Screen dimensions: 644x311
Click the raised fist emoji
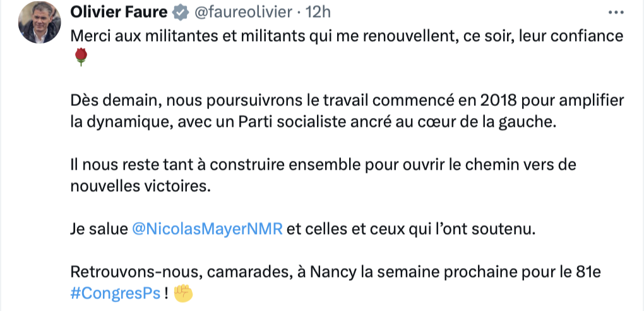point(182,292)
